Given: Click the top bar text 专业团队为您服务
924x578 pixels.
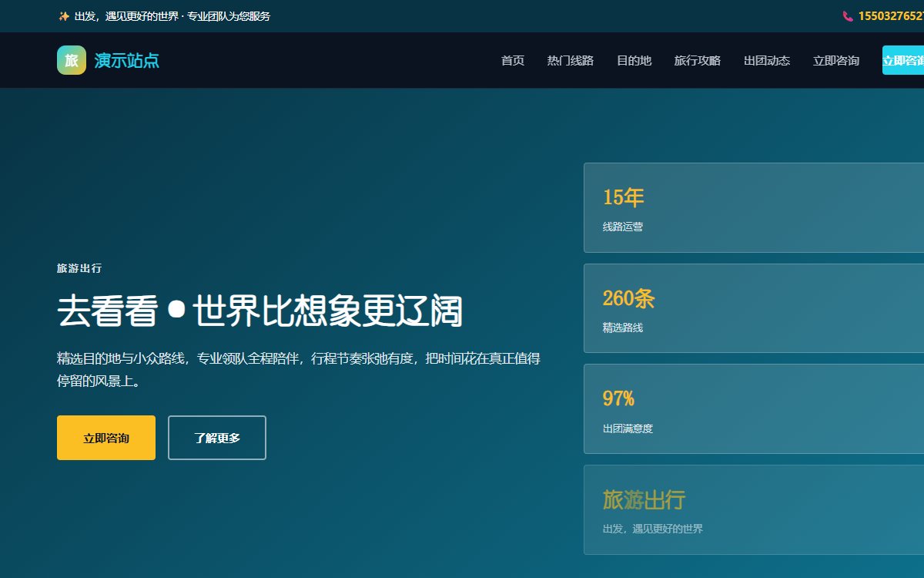Looking at the screenshot, I should tap(229, 16).
